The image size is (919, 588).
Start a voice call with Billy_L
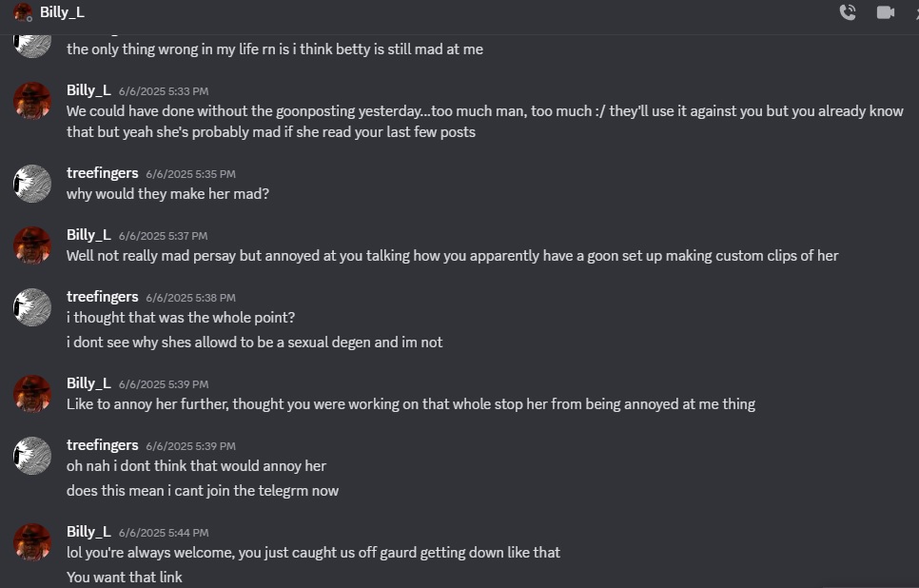point(848,12)
